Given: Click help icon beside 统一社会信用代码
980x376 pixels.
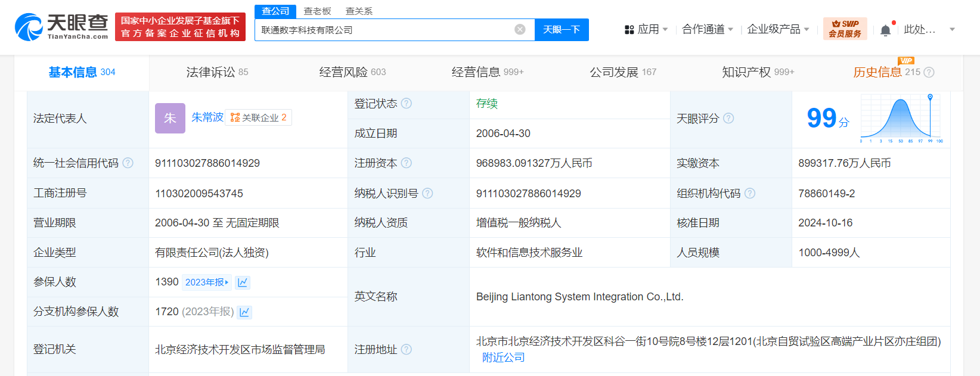Looking at the screenshot, I should pyautogui.click(x=128, y=163).
